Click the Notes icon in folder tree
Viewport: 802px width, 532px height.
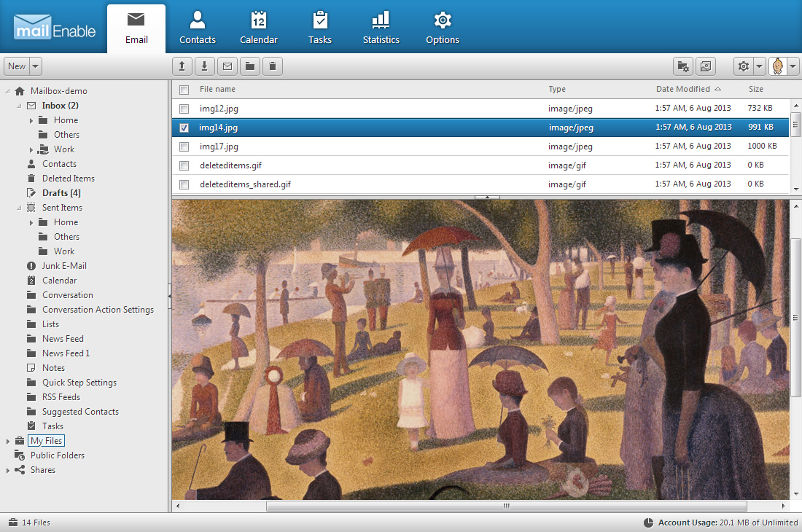coord(31,368)
